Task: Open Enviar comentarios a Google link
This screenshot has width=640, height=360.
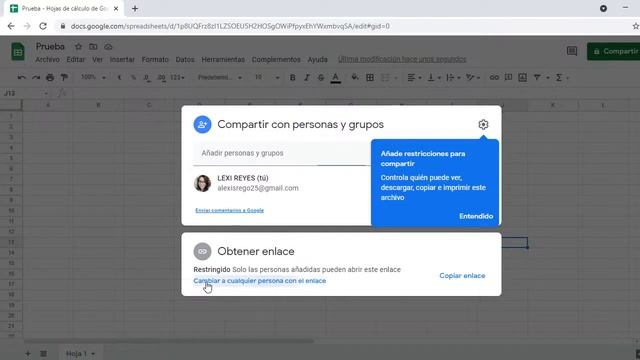Action: [x=229, y=210]
